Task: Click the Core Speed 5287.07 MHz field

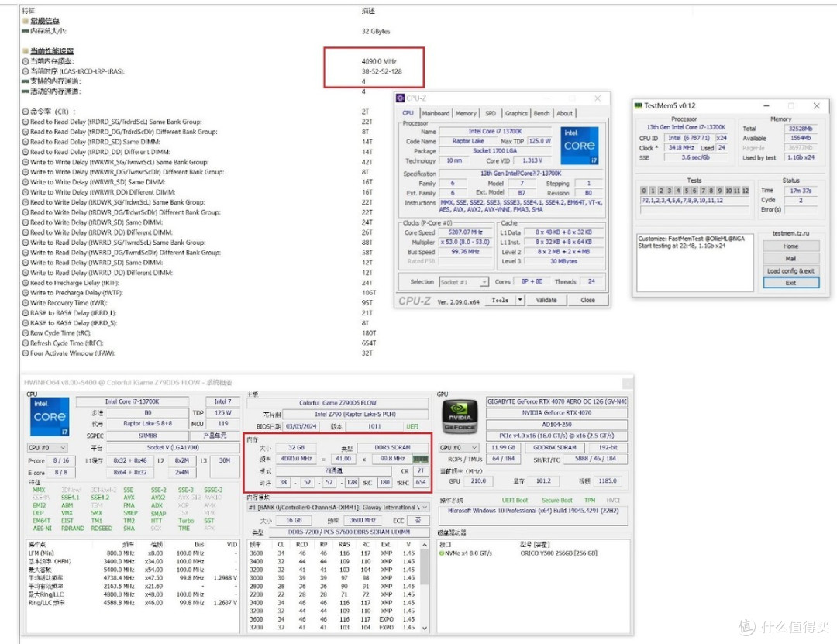Action: pos(466,232)
